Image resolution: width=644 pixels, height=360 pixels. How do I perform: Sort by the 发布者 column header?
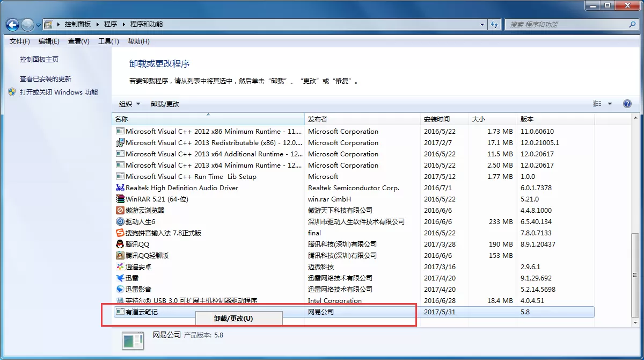[x=363, y=119]
